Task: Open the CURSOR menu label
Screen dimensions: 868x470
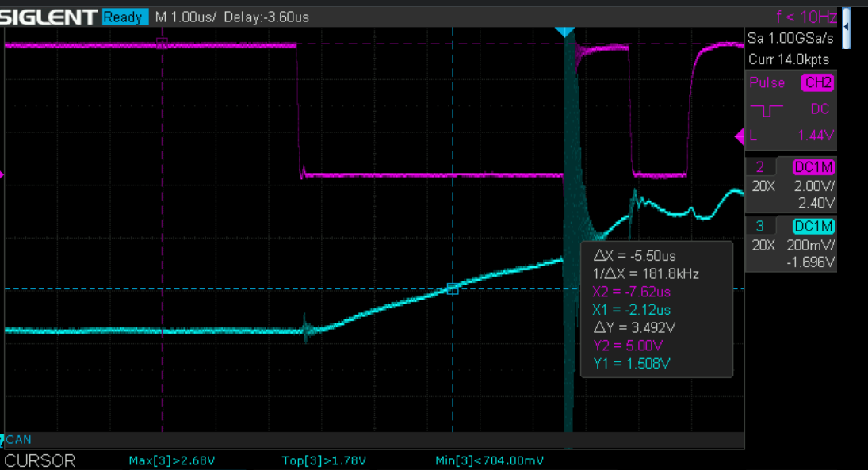Action: point(41,460)
